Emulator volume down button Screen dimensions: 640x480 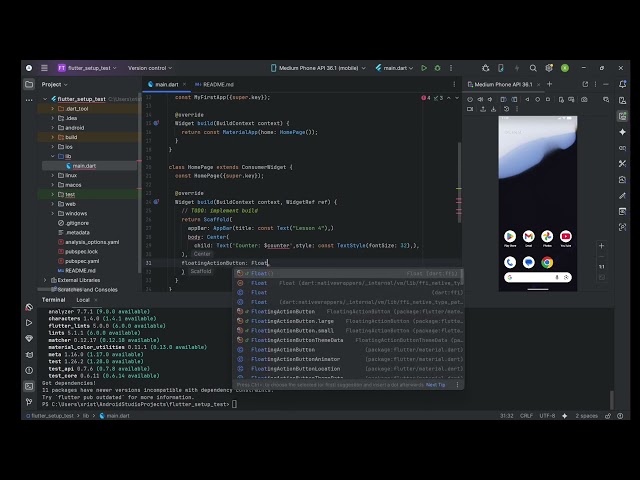tap(490, 99)
